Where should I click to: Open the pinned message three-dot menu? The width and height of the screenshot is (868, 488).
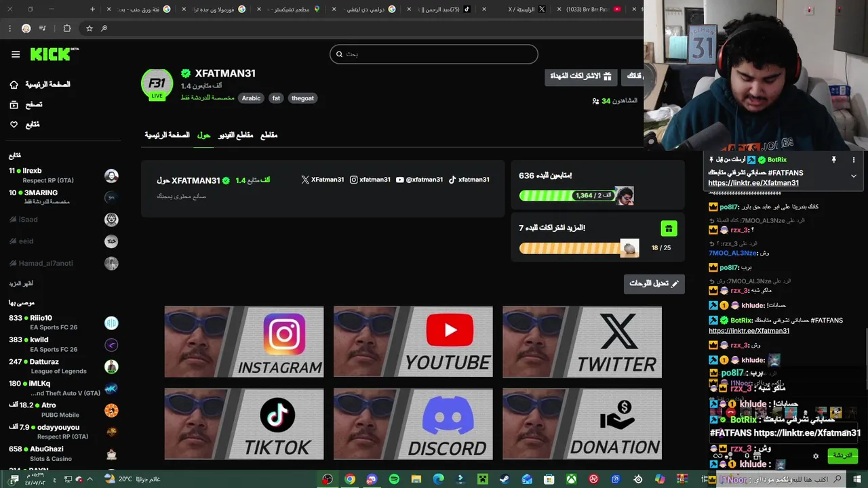click(854, 160)
